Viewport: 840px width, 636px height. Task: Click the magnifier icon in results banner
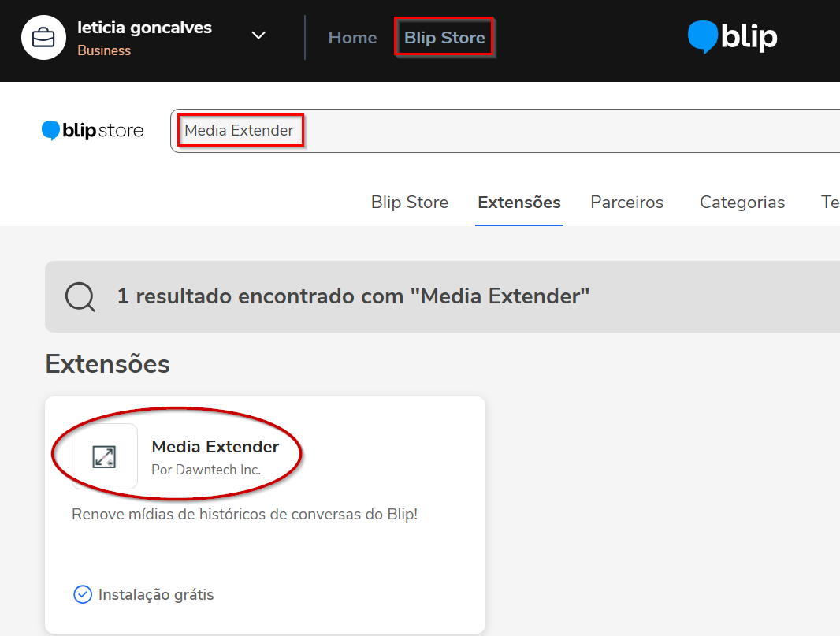[80, 297]
